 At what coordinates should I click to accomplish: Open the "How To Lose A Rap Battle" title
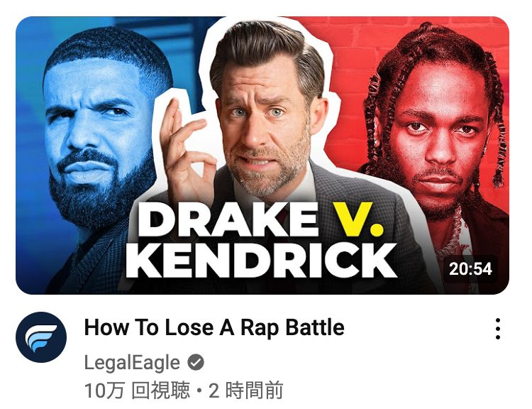214,327
